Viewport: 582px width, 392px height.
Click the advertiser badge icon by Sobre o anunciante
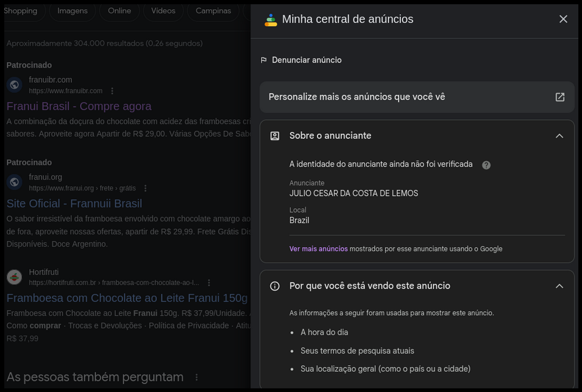pyautogui.click(x=275, y=136)
